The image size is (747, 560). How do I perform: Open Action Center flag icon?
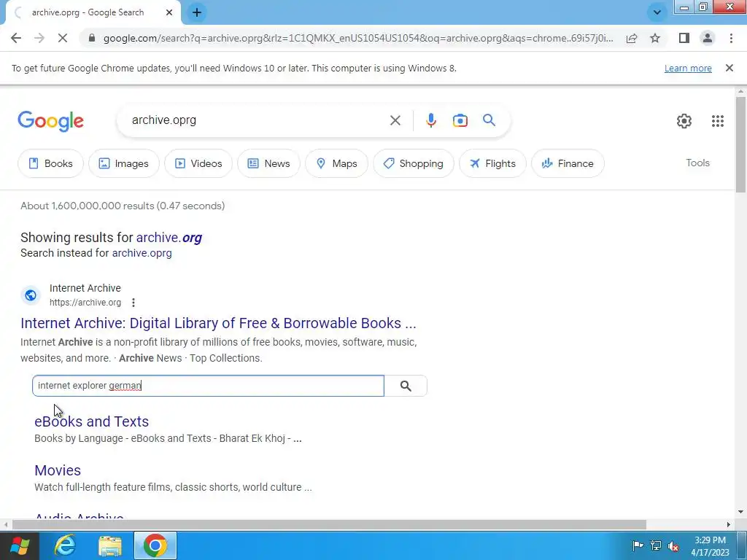click(638, 545)
